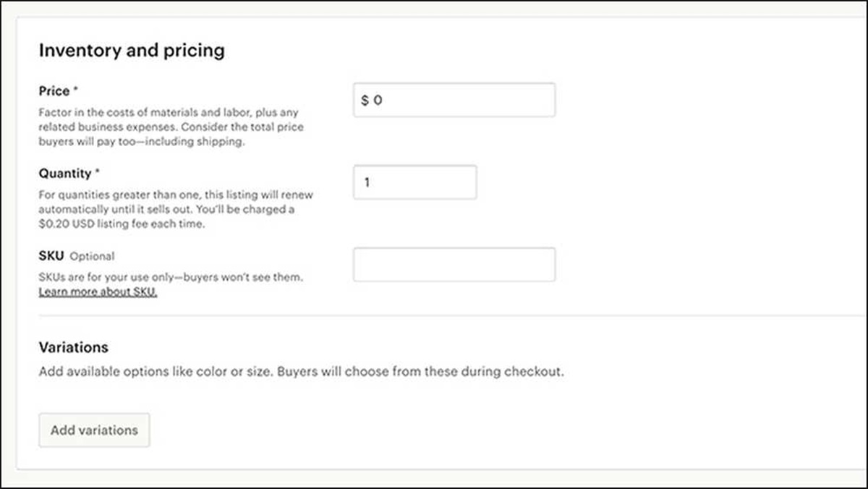868x489 pixels.
Task: Click the required asterisk next to Price
Action: click(x=76, y=90)
